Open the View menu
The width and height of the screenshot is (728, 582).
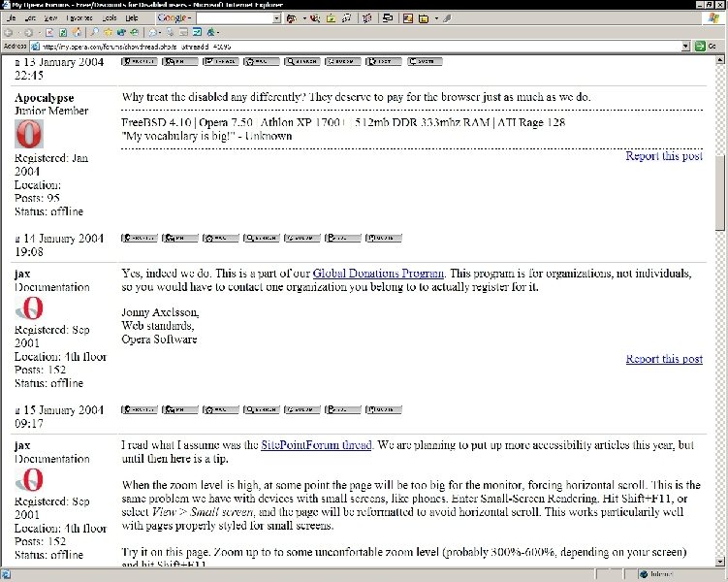(x=50, y=18)
